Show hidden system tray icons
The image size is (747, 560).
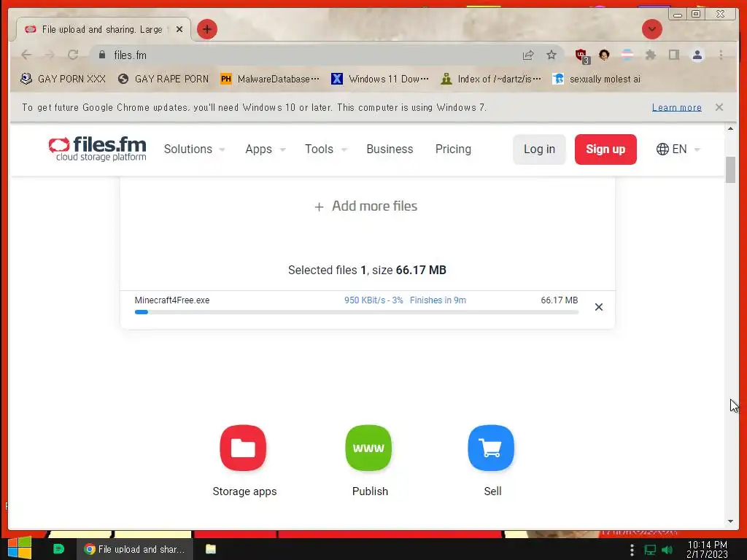click(x=632, y=550)
